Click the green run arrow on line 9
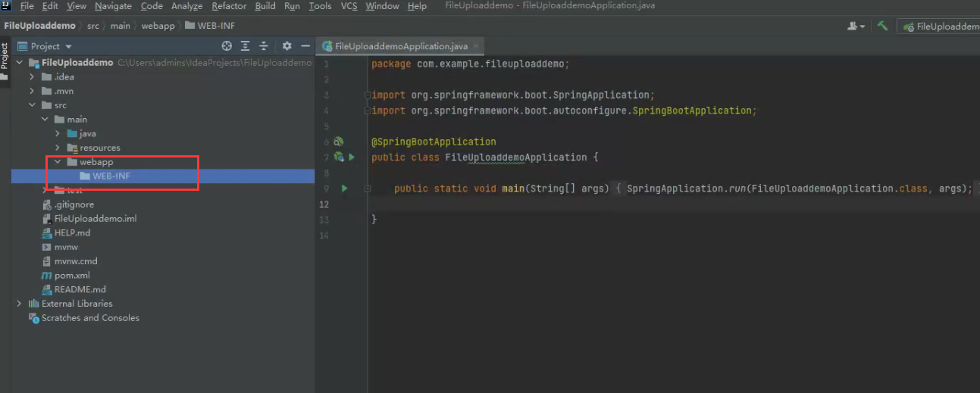980x393 pixels. coord(344,188)
